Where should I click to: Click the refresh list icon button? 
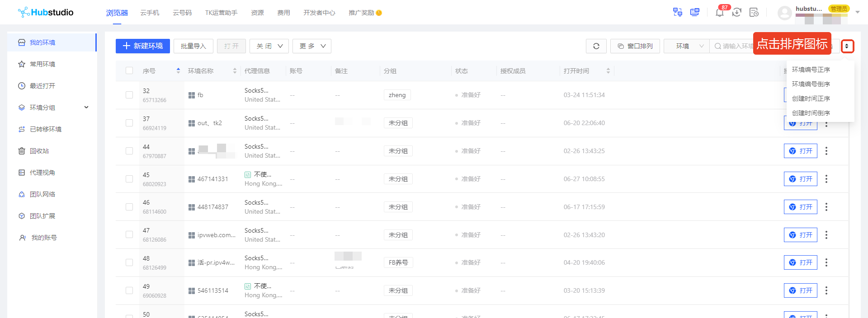(x=596, y=46)
